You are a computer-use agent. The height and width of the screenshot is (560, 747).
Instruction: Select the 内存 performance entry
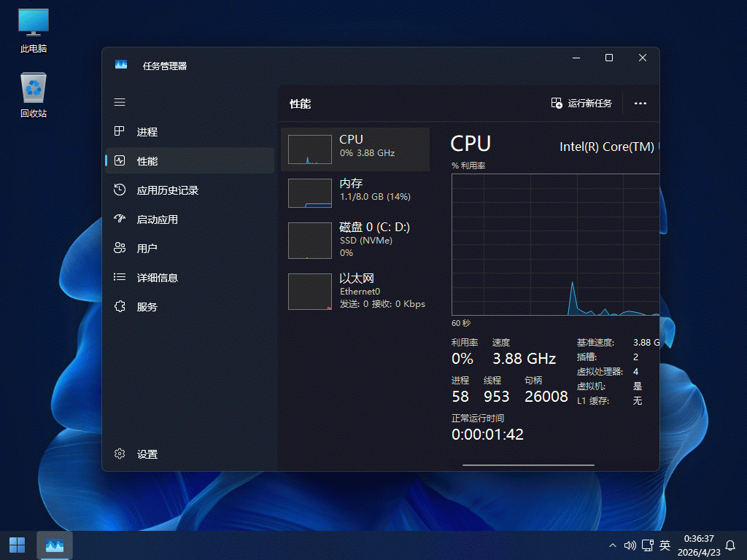click(355, 192)
